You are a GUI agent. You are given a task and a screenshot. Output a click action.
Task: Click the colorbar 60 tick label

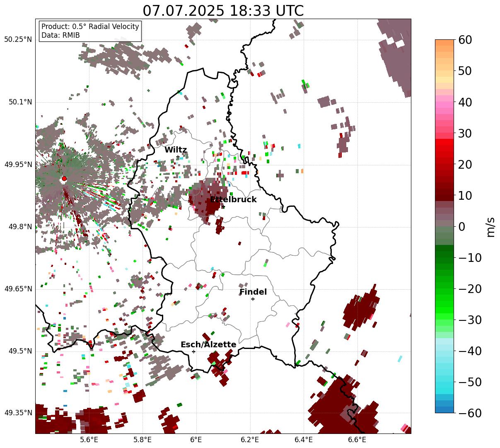(465, 40)
